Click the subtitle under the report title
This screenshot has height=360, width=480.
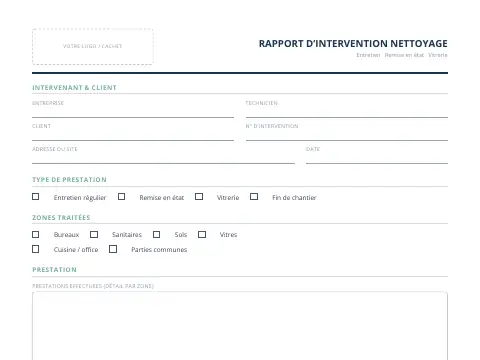[x=402, y=55]
